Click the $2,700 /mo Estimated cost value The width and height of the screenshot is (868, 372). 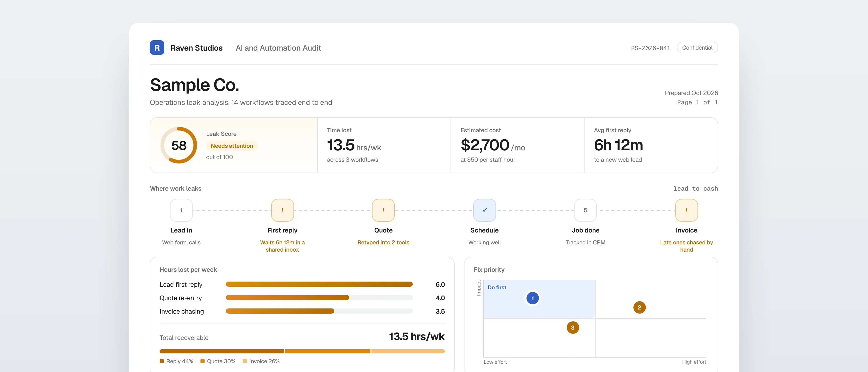coord(493,145)
